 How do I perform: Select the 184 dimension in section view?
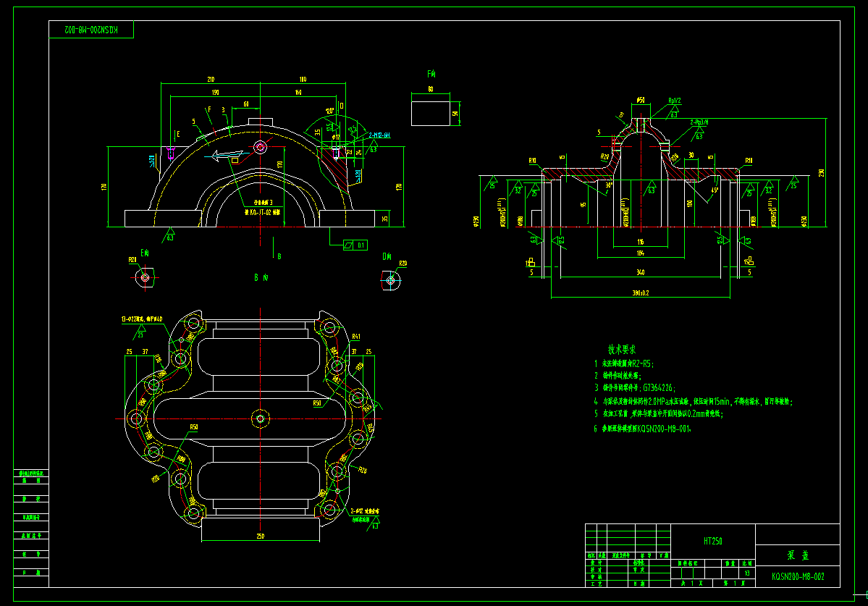641,253
